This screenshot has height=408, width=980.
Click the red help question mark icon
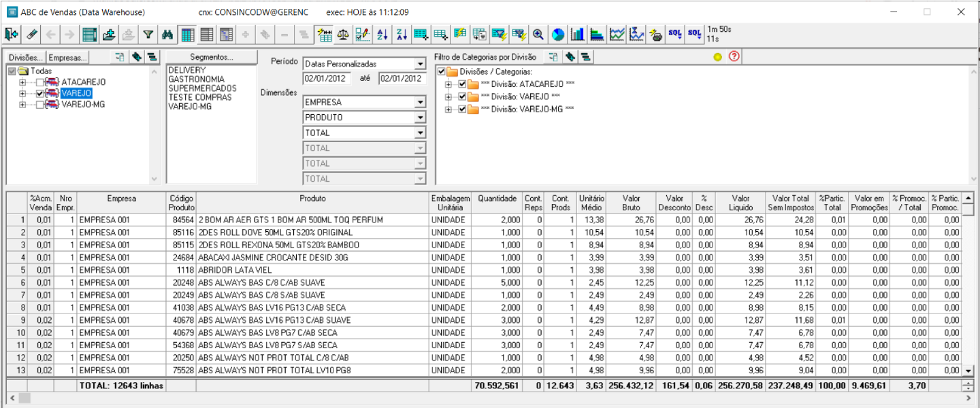[734, 57]
